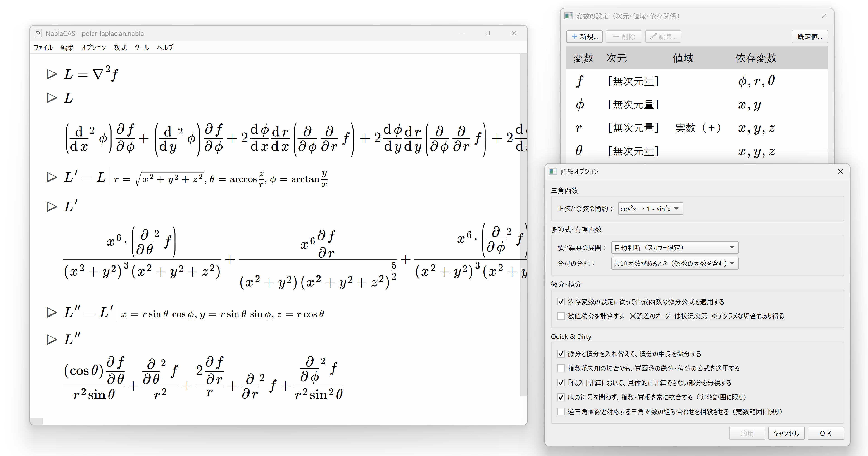Close the 詳細オプション dialog with X
This screenshot has height=456, width=868.
click(840, 171)
